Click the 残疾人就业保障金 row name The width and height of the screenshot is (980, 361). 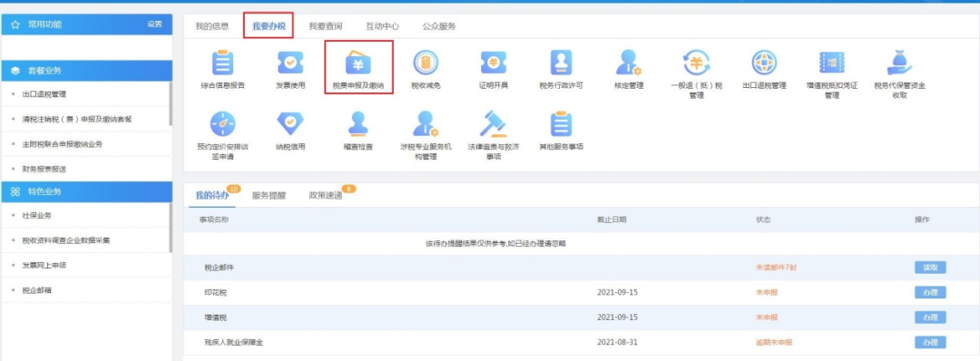[234, 342]
